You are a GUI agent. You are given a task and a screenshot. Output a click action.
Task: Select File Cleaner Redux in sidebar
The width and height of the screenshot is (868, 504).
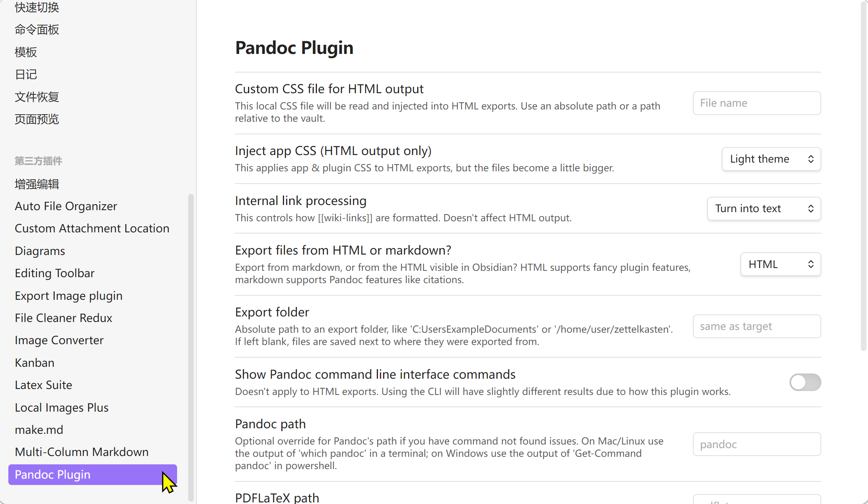[x=63, y=318]
